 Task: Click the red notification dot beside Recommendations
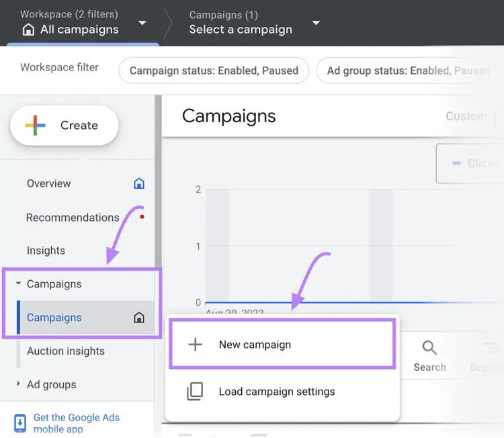tap(142, 217)
